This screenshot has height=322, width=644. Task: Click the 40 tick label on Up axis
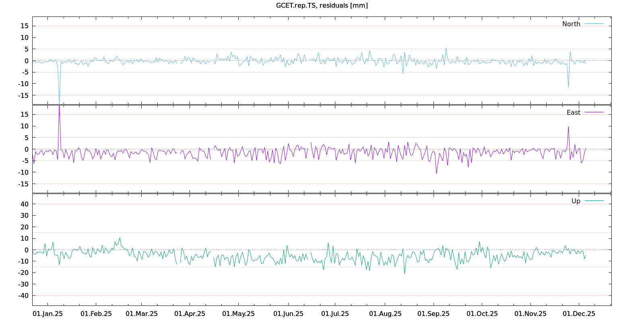coord(25,204)
